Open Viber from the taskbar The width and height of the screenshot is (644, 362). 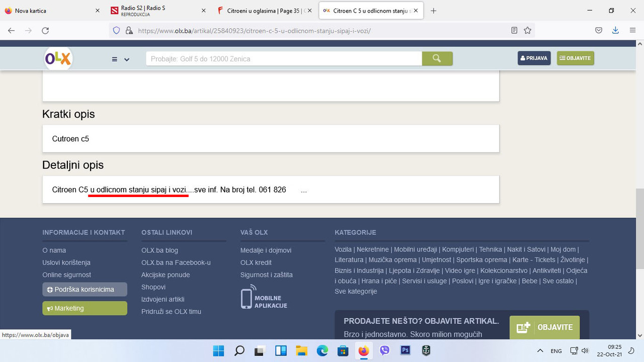click(x=384, y=350)
